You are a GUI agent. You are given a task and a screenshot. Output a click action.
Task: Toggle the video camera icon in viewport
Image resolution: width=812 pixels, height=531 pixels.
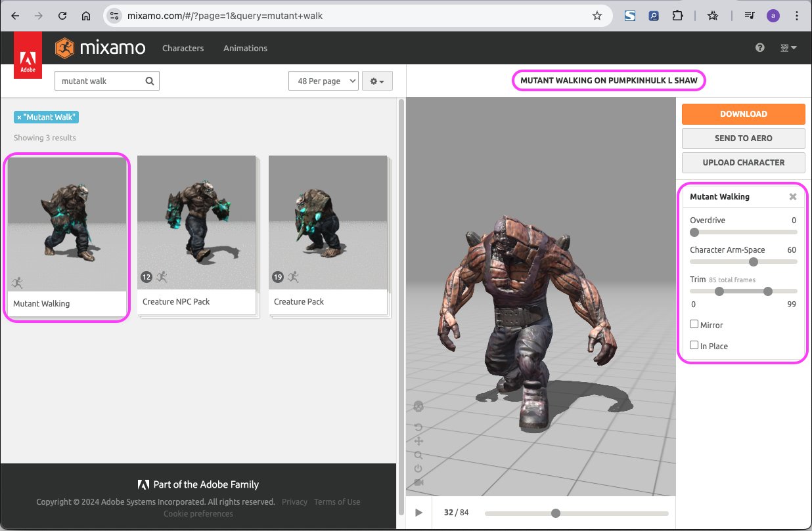pyautogui.click(x=418, y=482)
